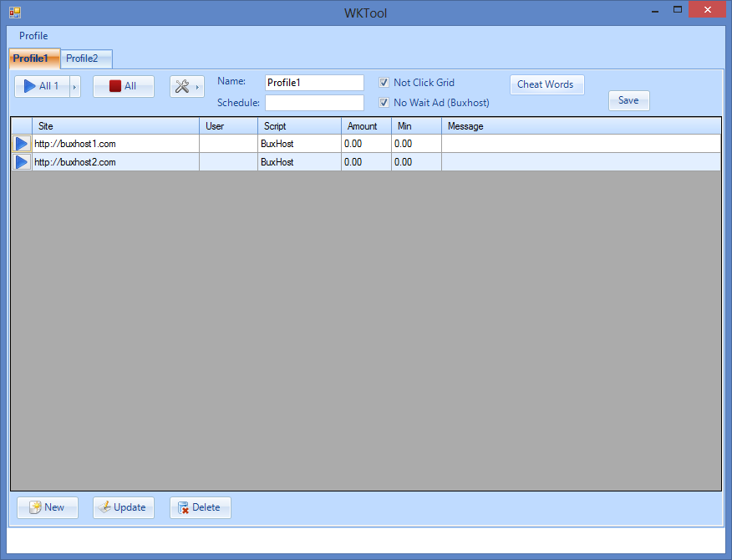
Task: Run the buxhost1.com row play icon
Action: pyautogui.click(x=22, y=144)
